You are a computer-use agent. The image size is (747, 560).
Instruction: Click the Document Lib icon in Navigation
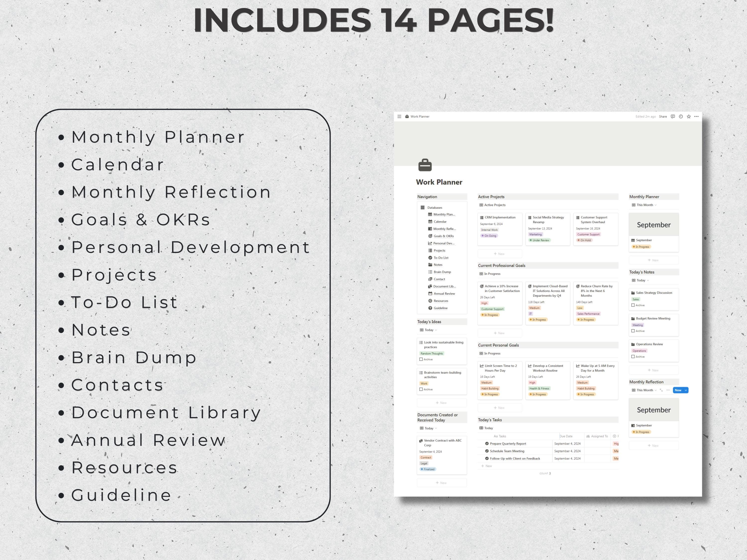click(x=430, y=286)
